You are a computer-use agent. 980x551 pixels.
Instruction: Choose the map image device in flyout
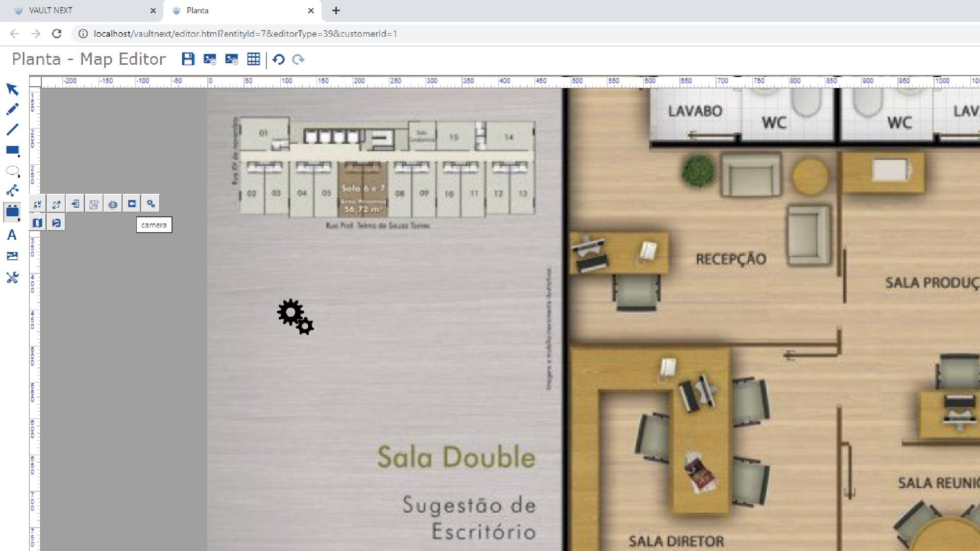[x=94, y=204]
